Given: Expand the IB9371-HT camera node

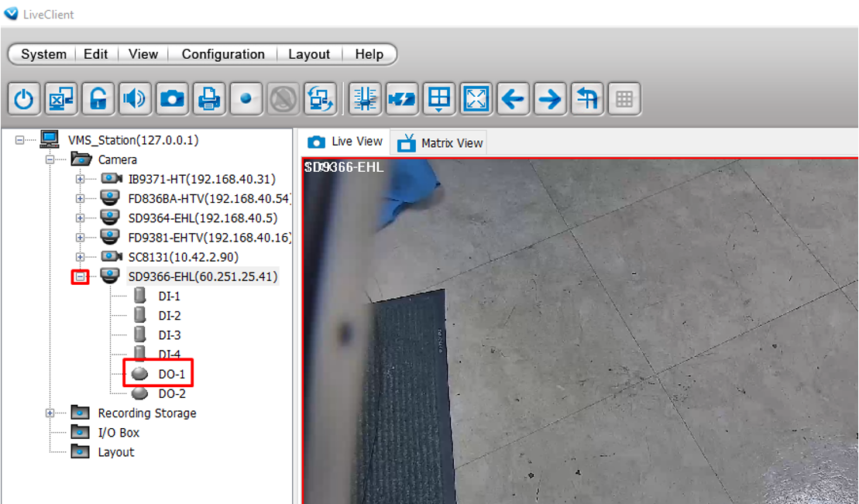Looking at the screenshot, I should pos(80,179).
